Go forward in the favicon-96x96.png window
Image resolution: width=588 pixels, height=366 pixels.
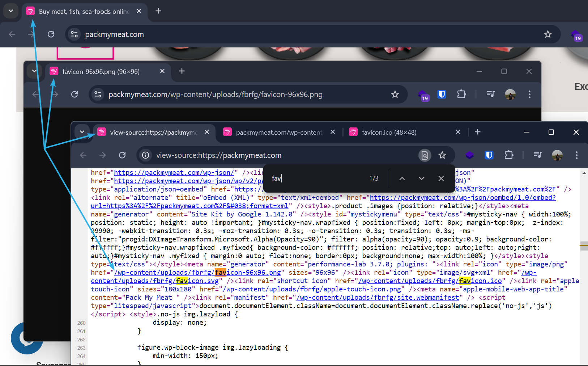(55, 94)
